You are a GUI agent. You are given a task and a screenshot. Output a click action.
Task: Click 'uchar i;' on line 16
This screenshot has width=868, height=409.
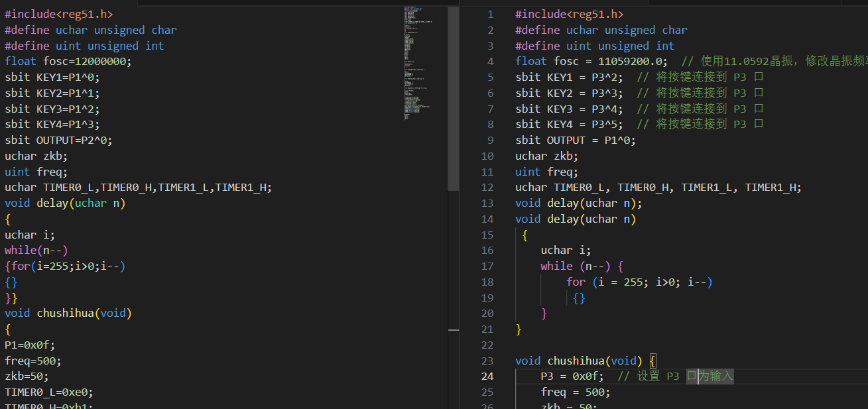pyautogui.click(x=566, y=251)
